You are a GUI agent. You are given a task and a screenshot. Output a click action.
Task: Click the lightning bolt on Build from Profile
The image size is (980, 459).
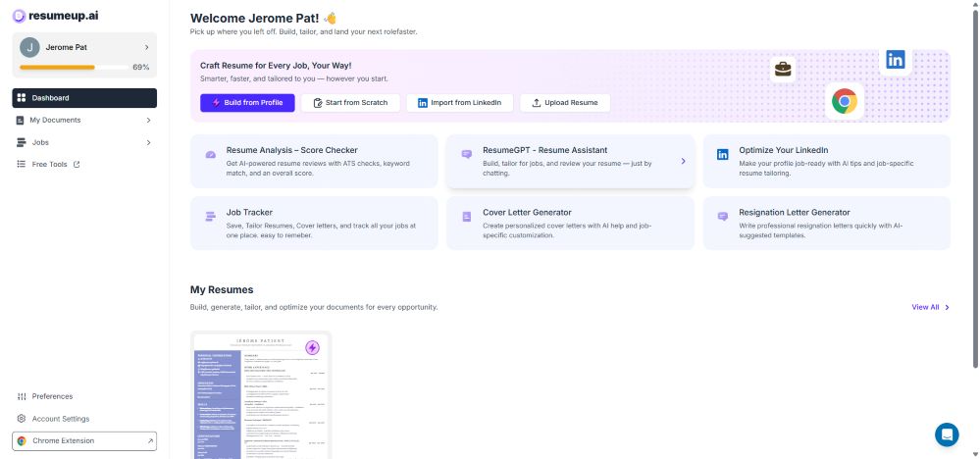pos(216,102)
